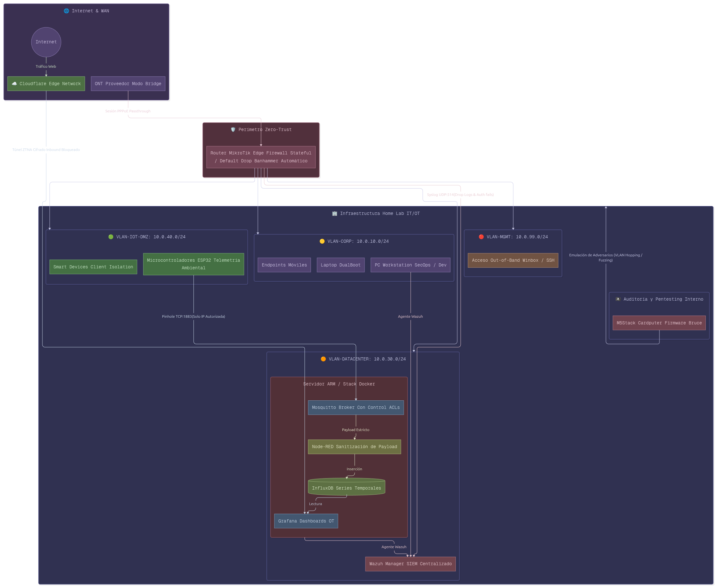This screenshot has width=717, height=588.
Task: Click the yellow circle icon for VLAN-CORP
Action: click(x=322, y=241)
